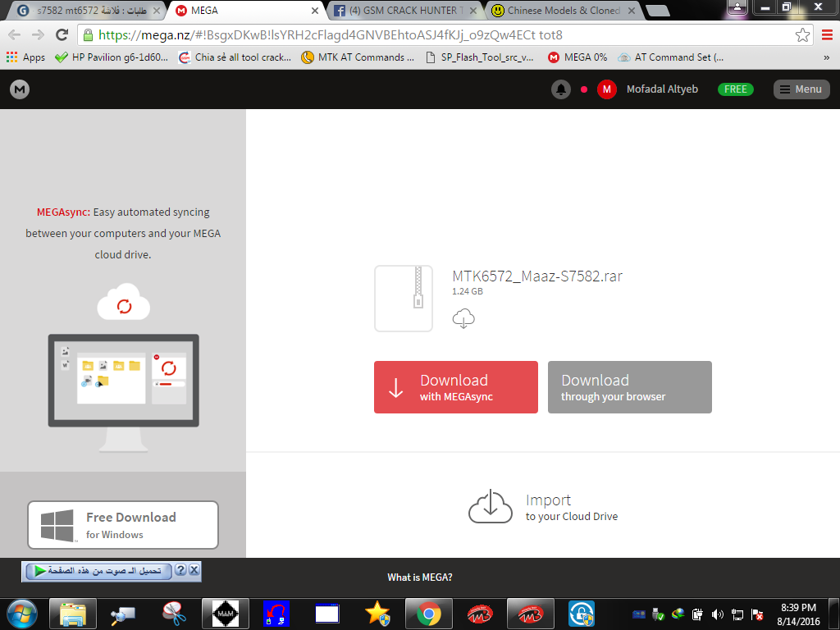Reload the page

[x=62, y=35]
